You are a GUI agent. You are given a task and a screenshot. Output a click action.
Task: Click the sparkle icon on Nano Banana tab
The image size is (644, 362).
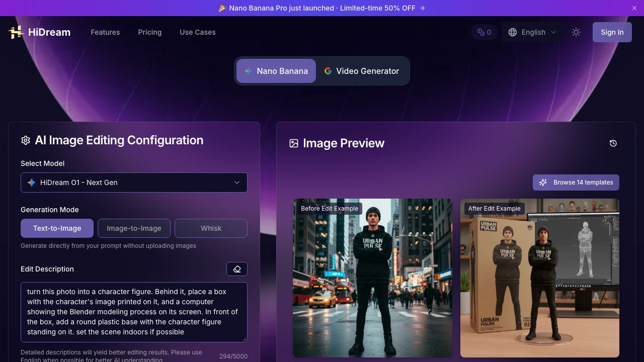[x=248, y=71]
